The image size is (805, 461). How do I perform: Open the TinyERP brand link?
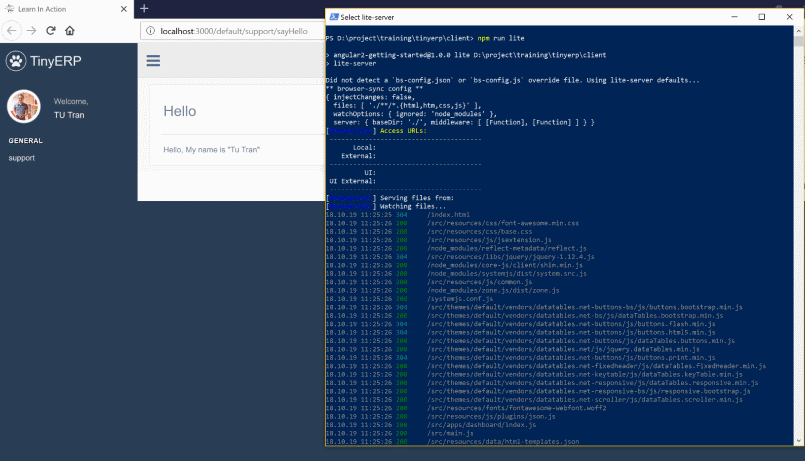tap(44, 61)
